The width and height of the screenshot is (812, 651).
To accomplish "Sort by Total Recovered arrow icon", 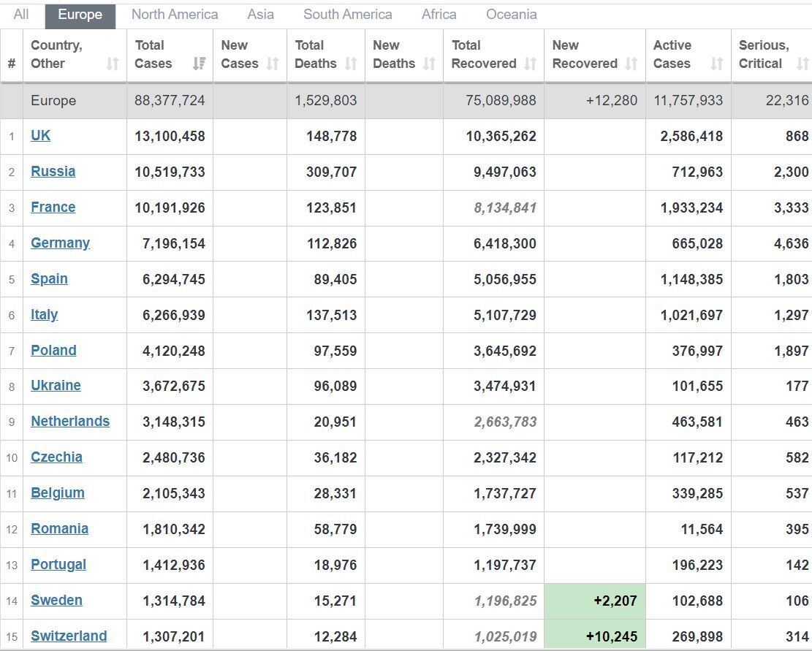I will point(531,64).
